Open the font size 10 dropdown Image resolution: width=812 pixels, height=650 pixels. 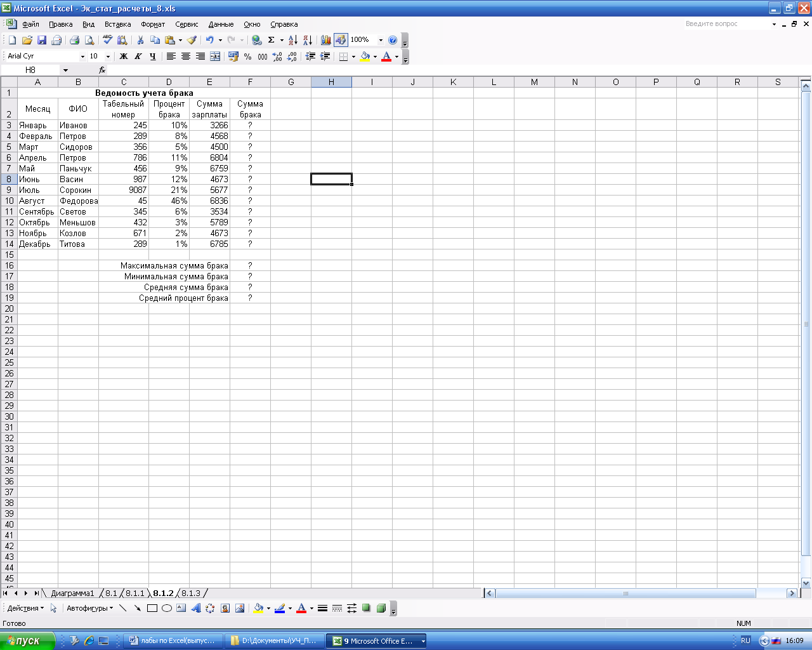click(108, 56)
